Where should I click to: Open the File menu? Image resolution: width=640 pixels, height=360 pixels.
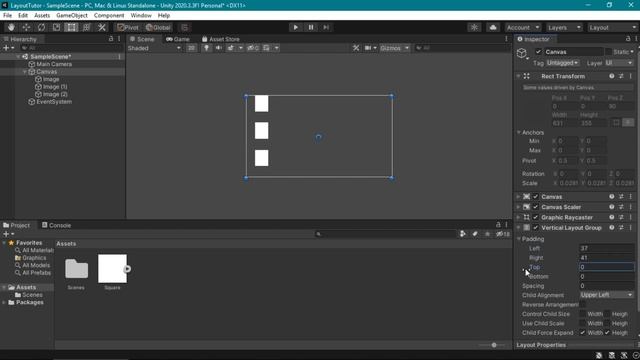pyautogui.click(x=7, y=16)
